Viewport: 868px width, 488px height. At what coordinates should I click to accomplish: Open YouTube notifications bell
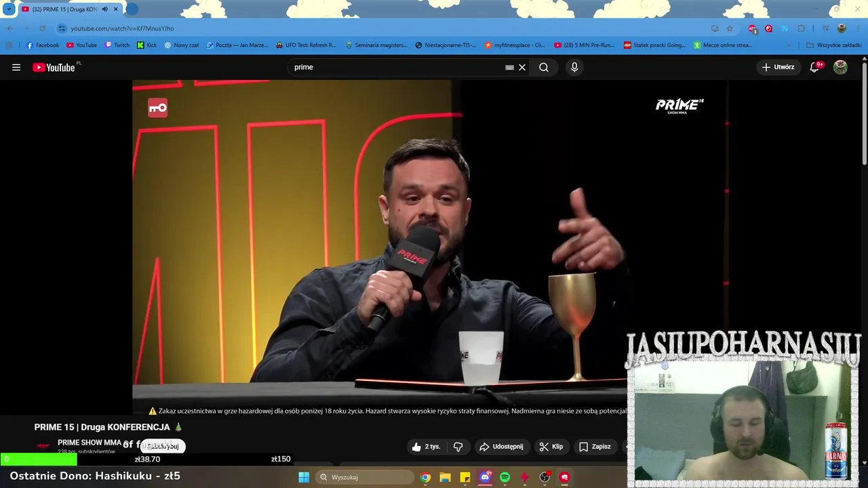(x=815, y=67)
